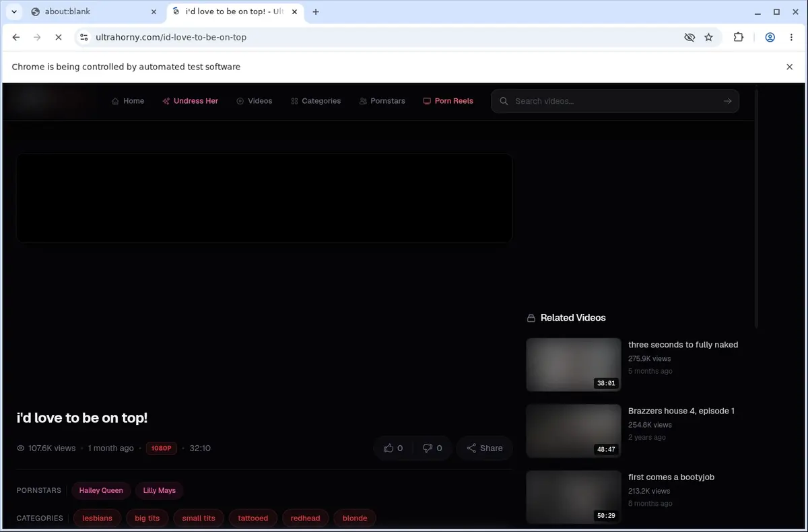Open the related video thumbnail with duration 38:01
808x532 pixels.
(x=574, y=364)
